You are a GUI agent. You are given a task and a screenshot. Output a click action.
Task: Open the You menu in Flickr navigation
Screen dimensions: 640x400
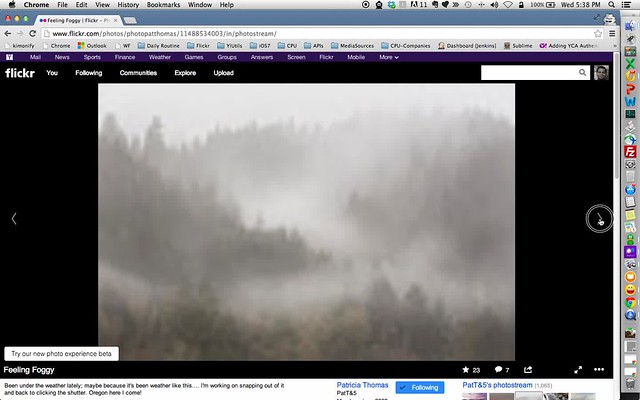pyautogui.click(x=52, y=73)
